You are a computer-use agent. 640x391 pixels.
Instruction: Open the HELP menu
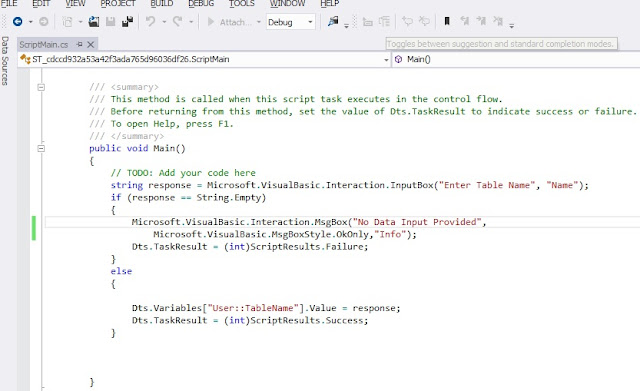click(x=329, y=4)
